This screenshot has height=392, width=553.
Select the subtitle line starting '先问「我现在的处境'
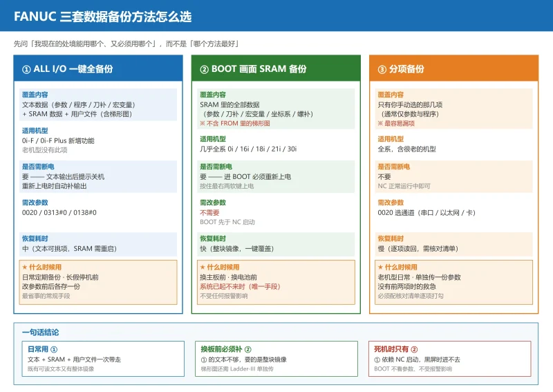(x=126, y=44)
